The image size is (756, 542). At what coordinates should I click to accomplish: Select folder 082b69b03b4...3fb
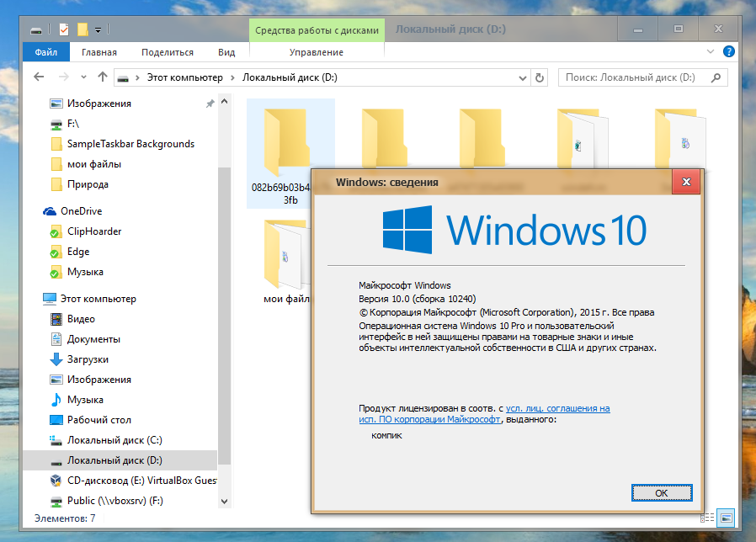[290, 153]
